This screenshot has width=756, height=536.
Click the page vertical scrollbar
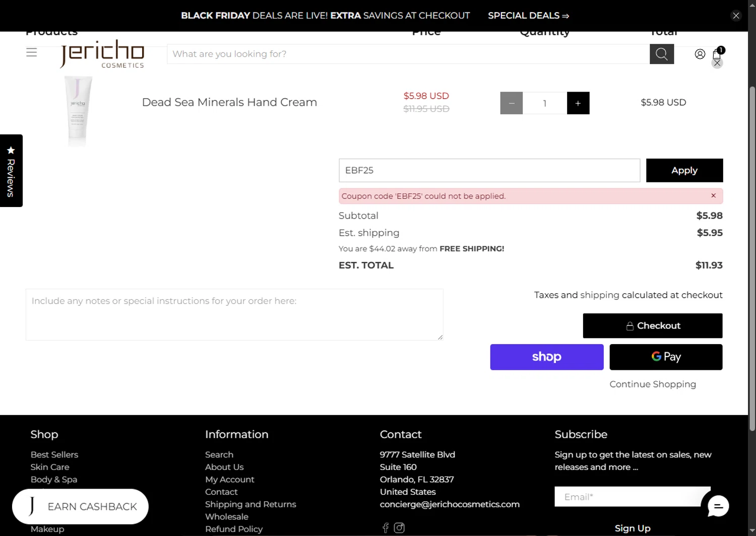coord(752,259)
